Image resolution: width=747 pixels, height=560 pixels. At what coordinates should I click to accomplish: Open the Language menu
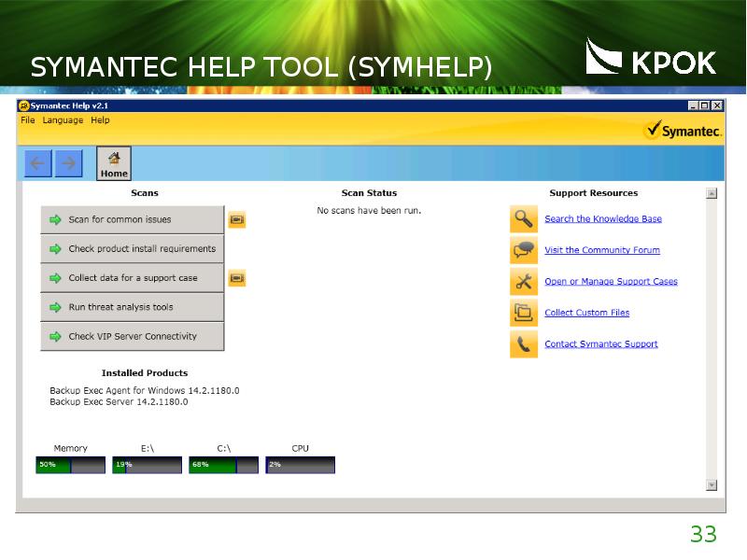pyautogui.click(x=63, y=120)
